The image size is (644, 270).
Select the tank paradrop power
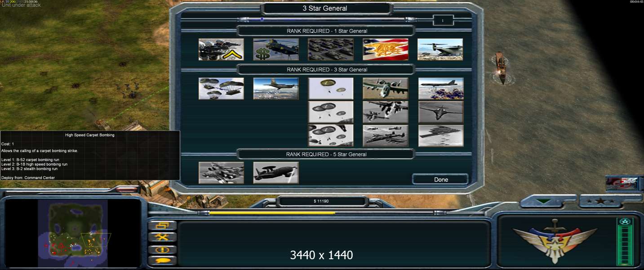[x=221, y=89]
